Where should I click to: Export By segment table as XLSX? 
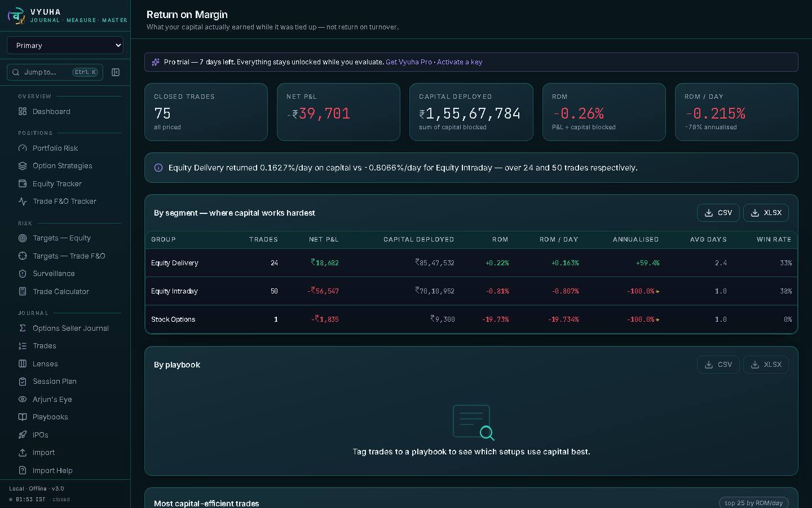[x=766, y=213]
